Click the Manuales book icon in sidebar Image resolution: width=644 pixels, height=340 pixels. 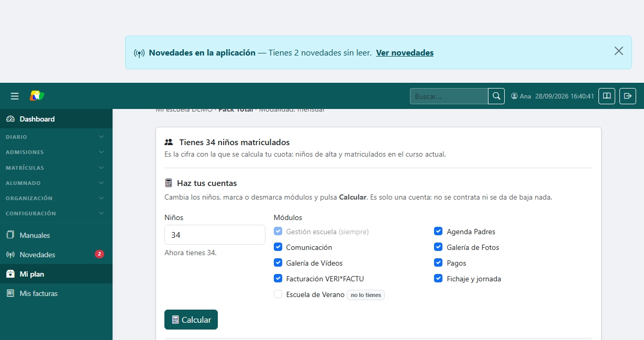(10, 235)
